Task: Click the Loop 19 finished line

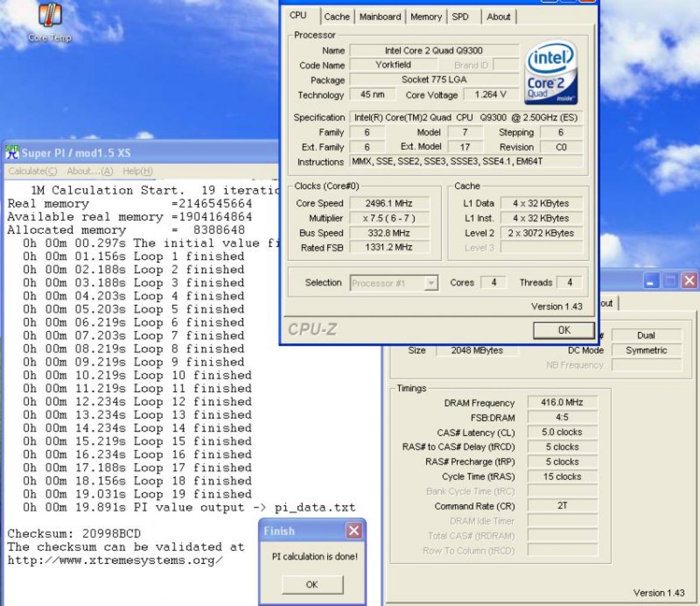Action: pos(137,494)
